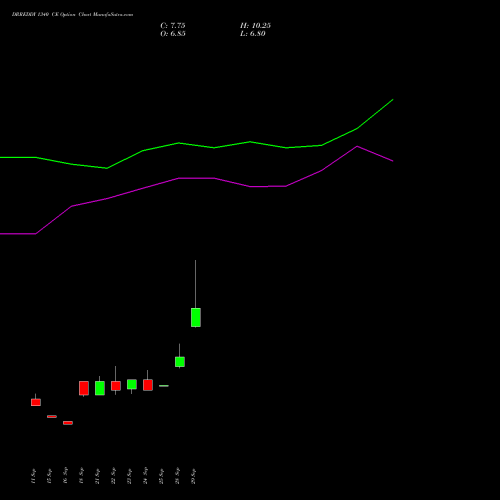
Task: Select the red candle for 11 Sep
Action: [x=36, y=402]
